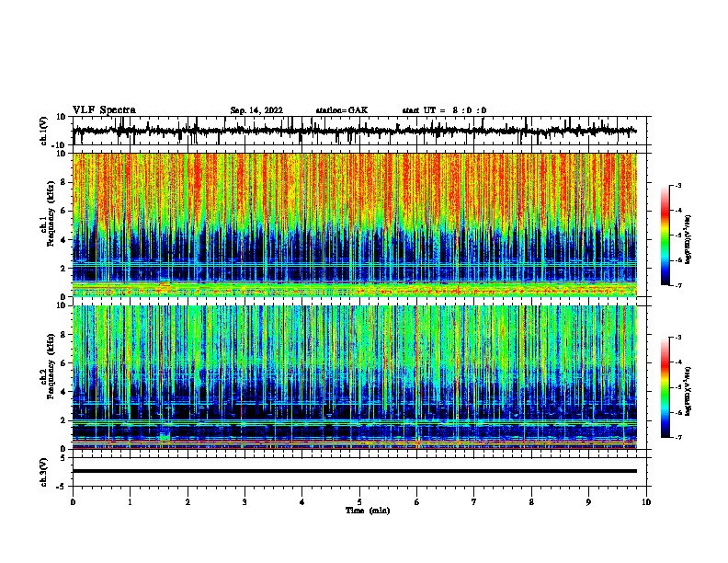Click the time axis tick label '7'
Image resolution: width=728 pixels, height=563 pixels.
coord(474,502)
